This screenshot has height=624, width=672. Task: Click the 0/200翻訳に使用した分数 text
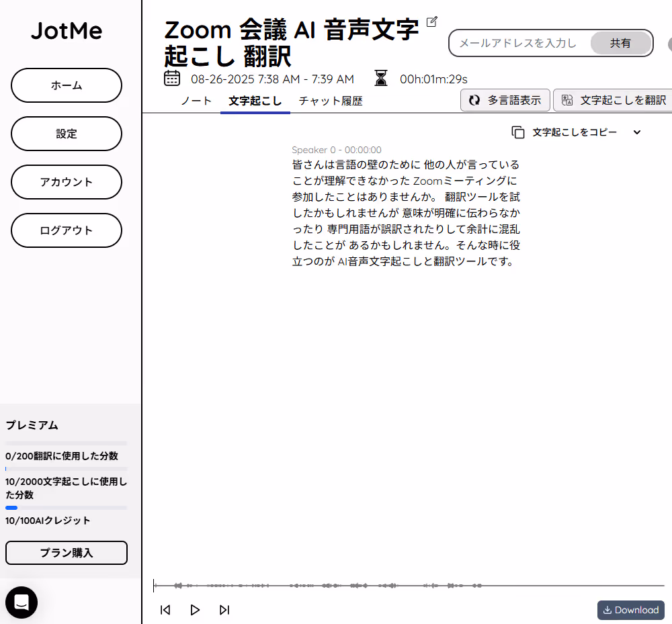(62, 456)
